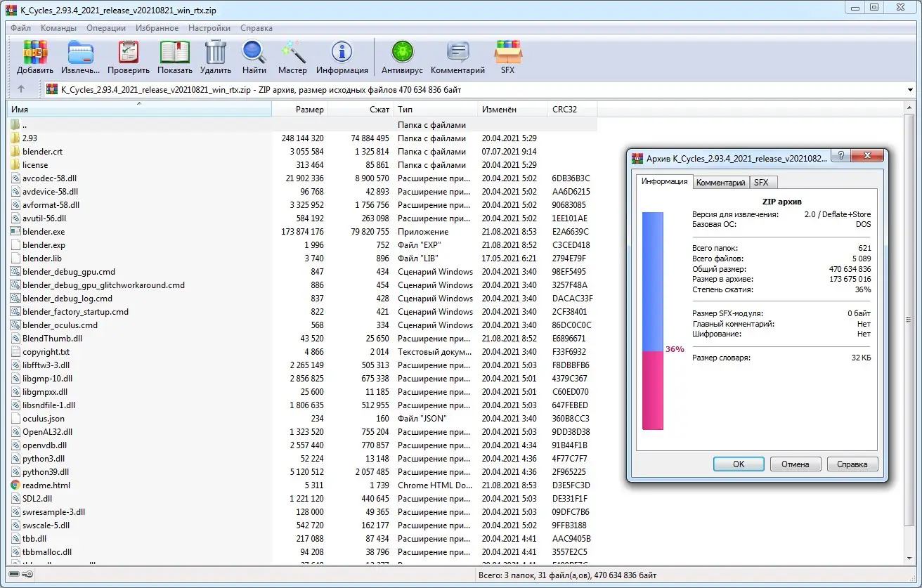Run the Антивирус scan toolbar icon
922x588 pixels.
point(402,53)
